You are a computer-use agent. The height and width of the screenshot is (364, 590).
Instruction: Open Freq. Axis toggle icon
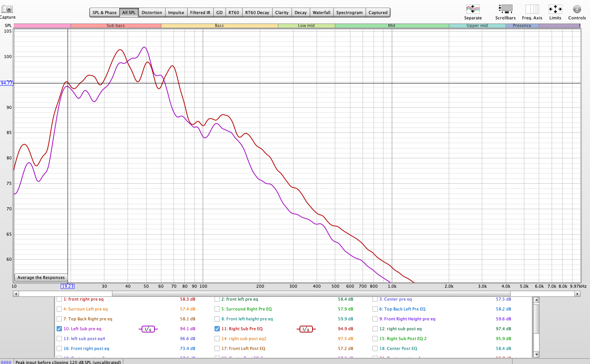point(532,9)
